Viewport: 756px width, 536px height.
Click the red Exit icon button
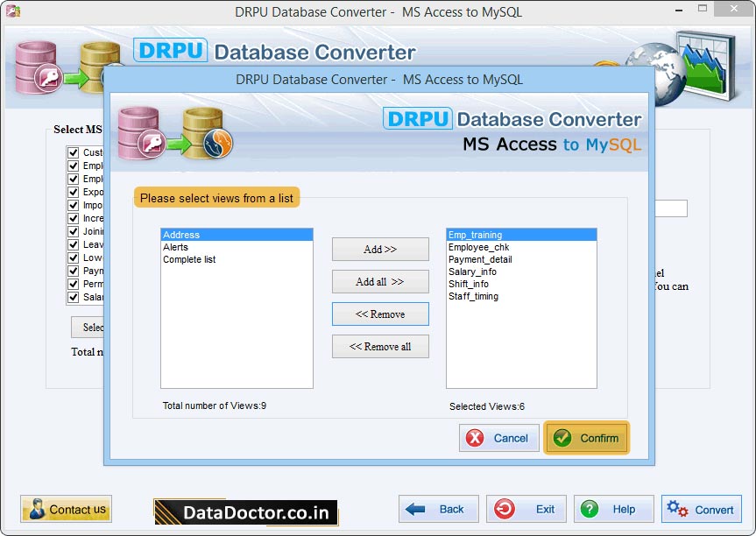(x=506, y=509)
